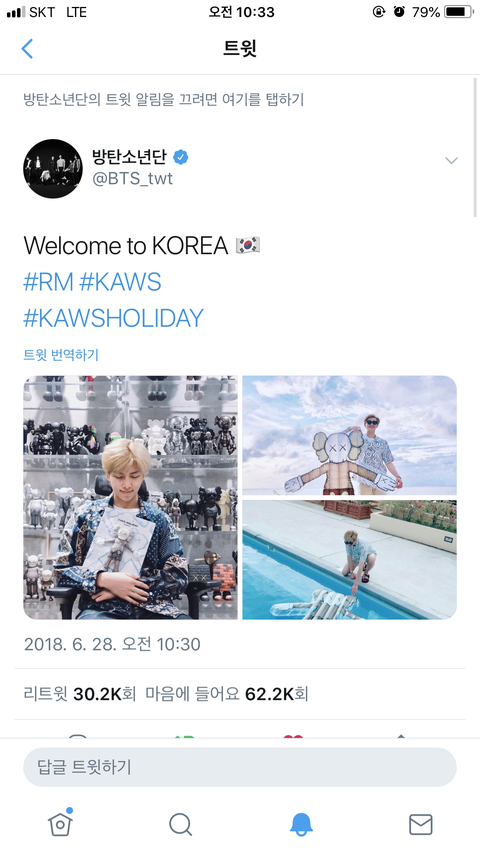This screenshot has width=480, height=853.
Task: Open the #KAWSHOLIDAY hashtag
Action: pos(113,318)
